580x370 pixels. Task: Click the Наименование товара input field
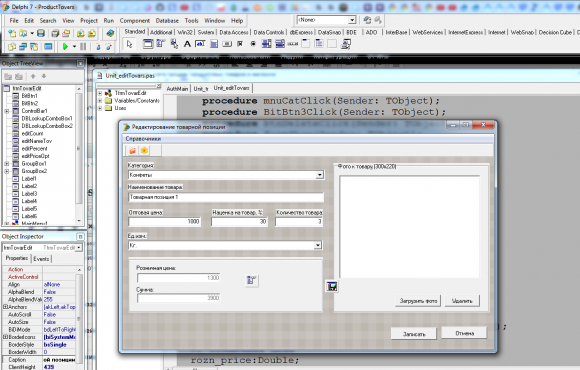click(x=226, y=197)
